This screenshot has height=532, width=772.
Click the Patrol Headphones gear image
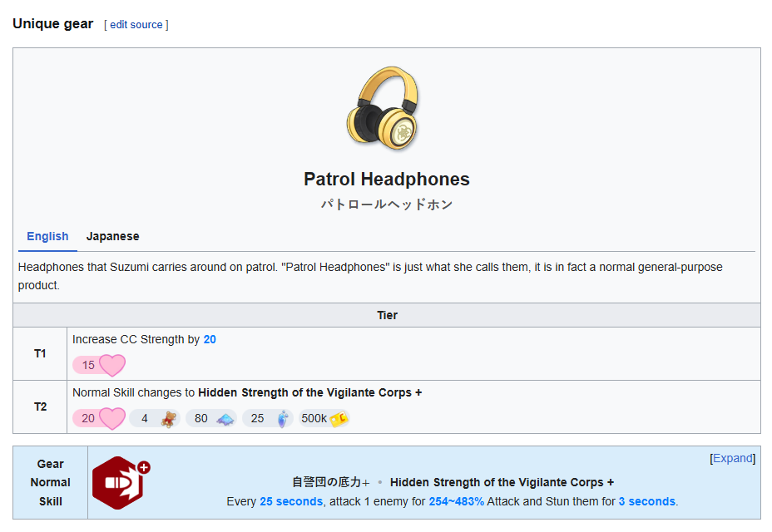383,108
